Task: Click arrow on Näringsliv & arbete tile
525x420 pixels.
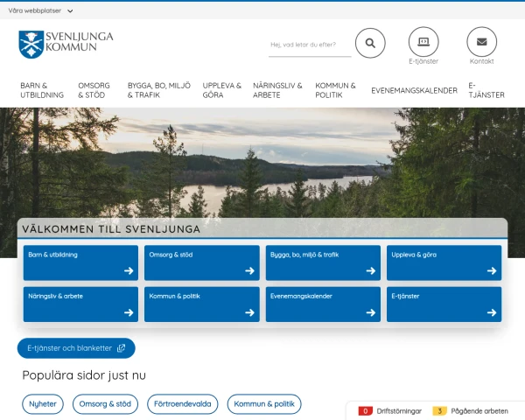Action: (x=129, y=312)
